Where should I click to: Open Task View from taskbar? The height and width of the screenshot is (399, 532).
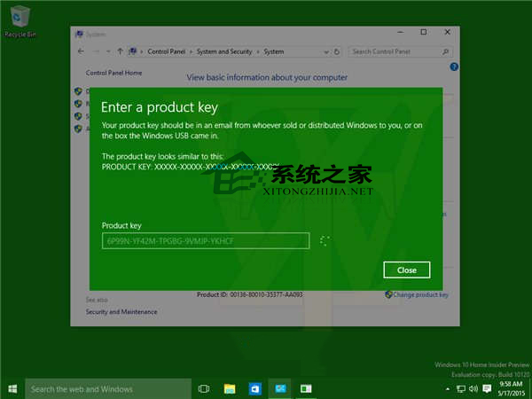pyautogui.click(x=204, y=389)
